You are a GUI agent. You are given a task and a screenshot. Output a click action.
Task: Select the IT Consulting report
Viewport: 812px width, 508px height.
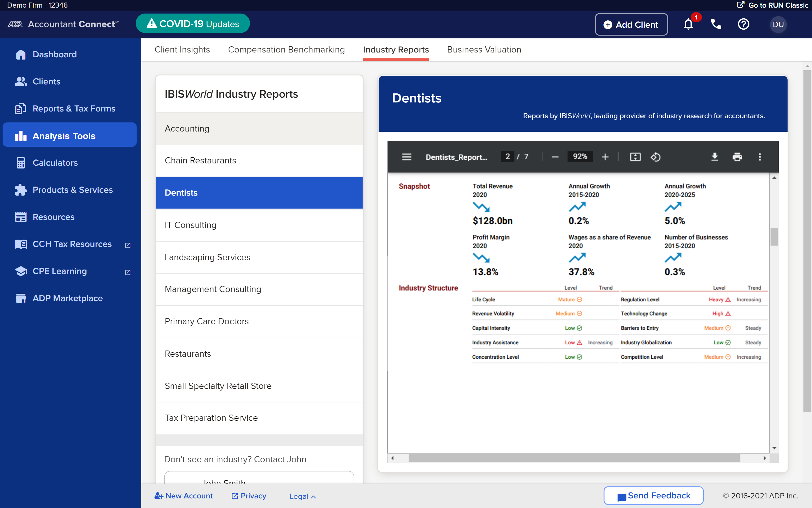click(x=259, y=225)
